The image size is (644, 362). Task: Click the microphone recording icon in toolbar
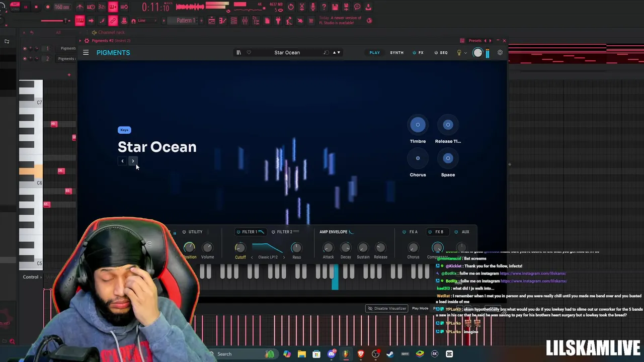(313, 7)
